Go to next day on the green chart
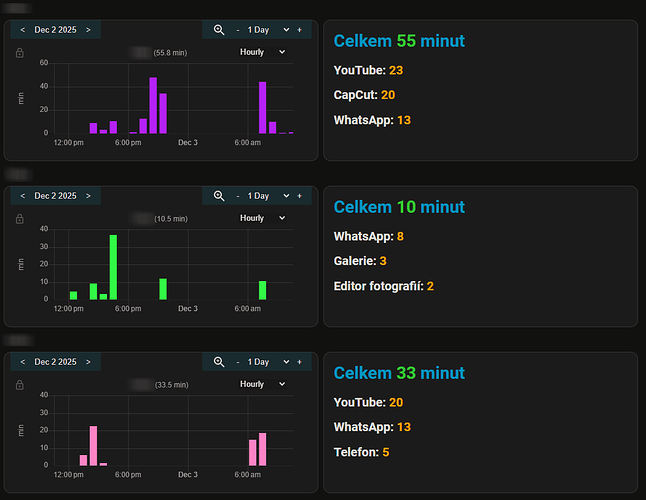 click(88, 196)
